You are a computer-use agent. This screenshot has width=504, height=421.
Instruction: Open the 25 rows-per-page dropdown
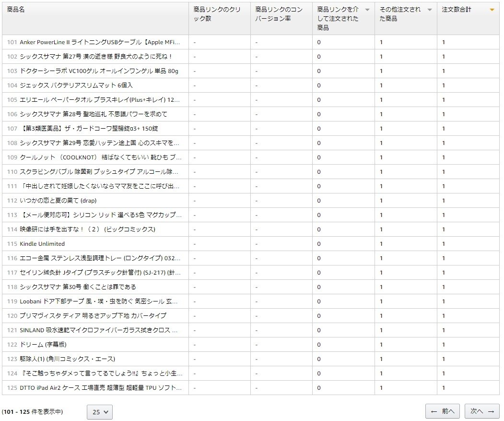click(100, 412)
